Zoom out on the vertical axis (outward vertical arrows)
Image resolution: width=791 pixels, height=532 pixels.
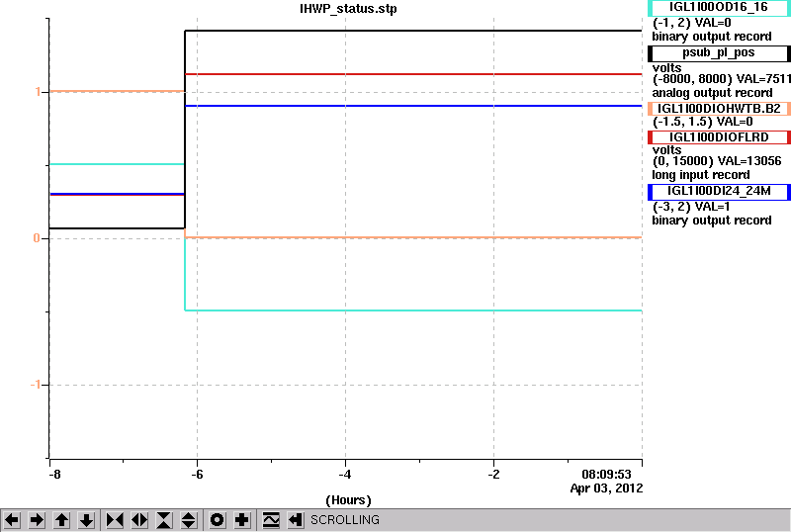(189, 520)
